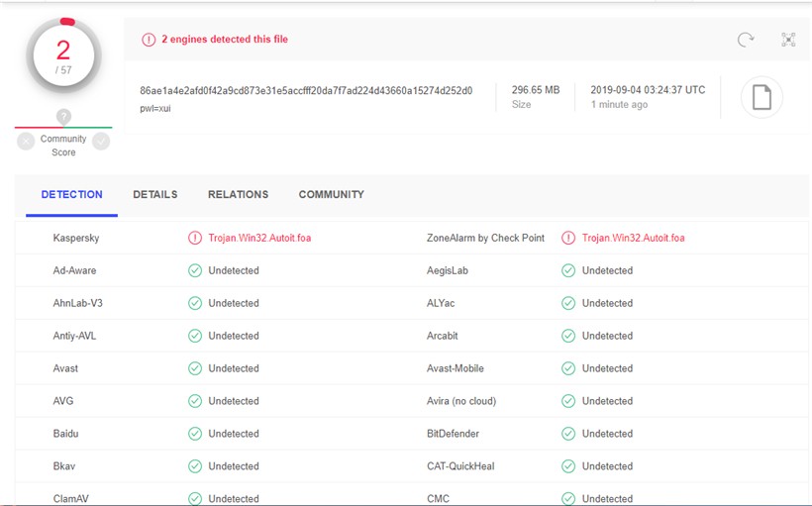The width and height of the screenshot is (812, 506).
Task: Click the red warning icon in Kaspersky row
Action: click(195, 238)
